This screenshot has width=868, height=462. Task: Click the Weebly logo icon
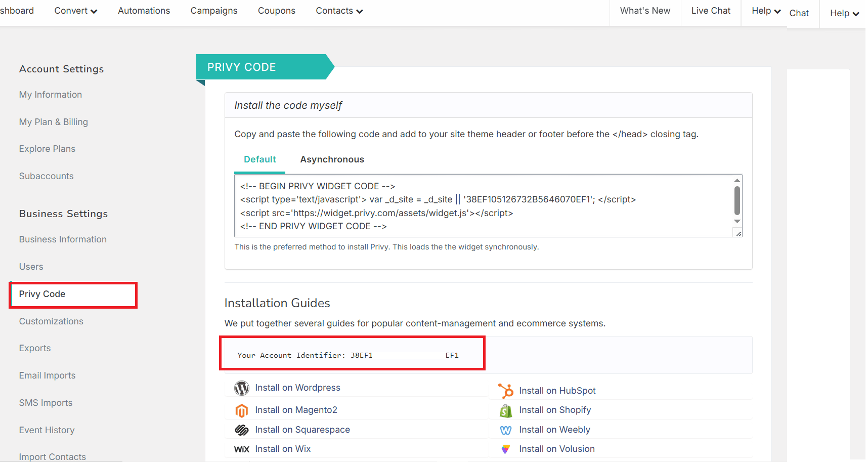[x=505, y=430]
